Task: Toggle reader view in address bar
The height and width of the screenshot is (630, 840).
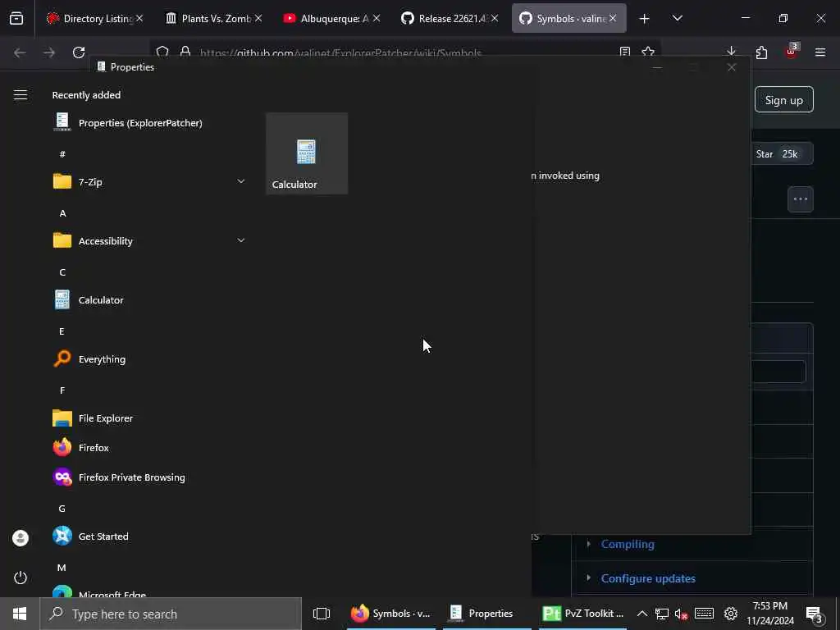Action: (x=624, y=52)
